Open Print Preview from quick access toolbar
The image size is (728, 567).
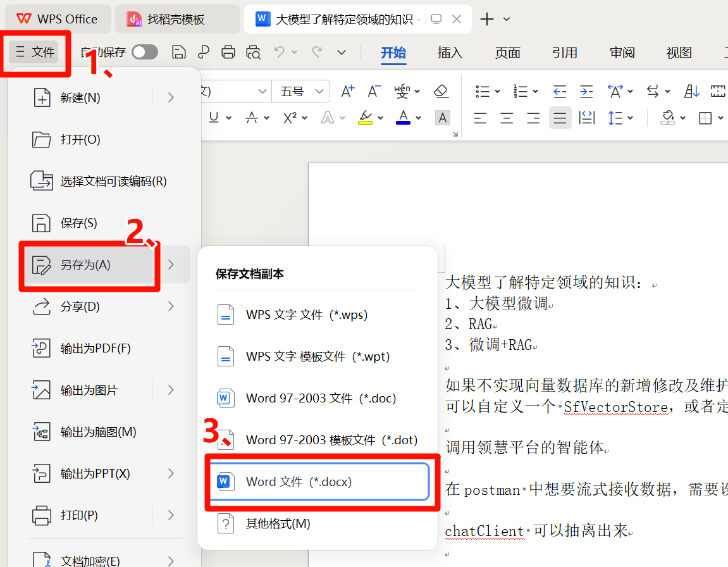(253, 53)
